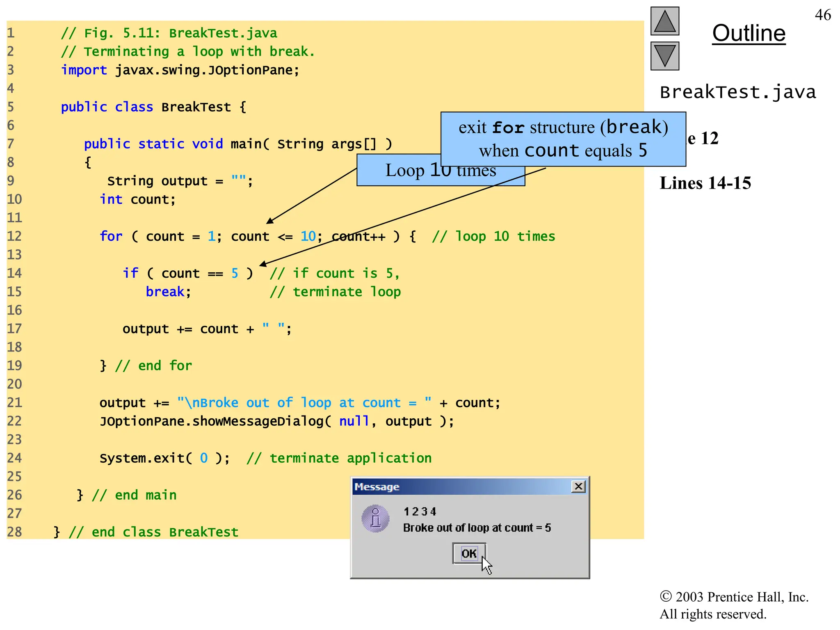Select the '1 2 3 4' output text
Image resolution: width=840 pixels, height=630 pixels.
point(420,511)
